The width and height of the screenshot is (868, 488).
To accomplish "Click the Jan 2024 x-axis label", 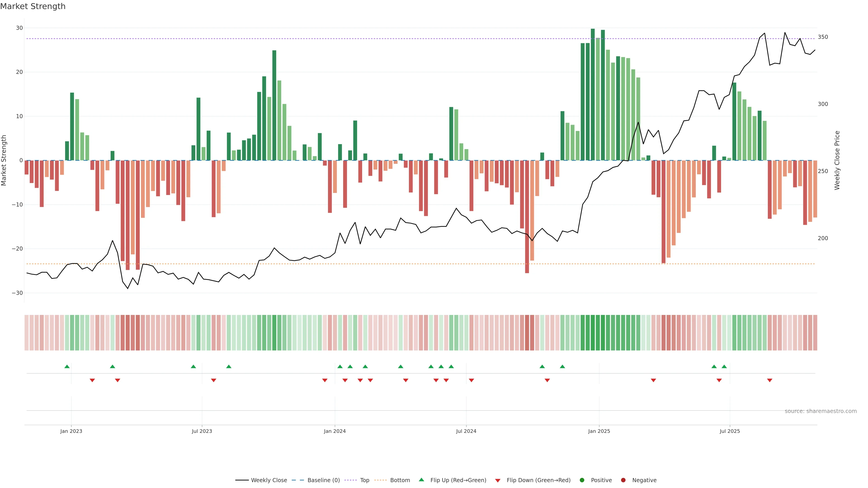I will click(x=335, y=431).
